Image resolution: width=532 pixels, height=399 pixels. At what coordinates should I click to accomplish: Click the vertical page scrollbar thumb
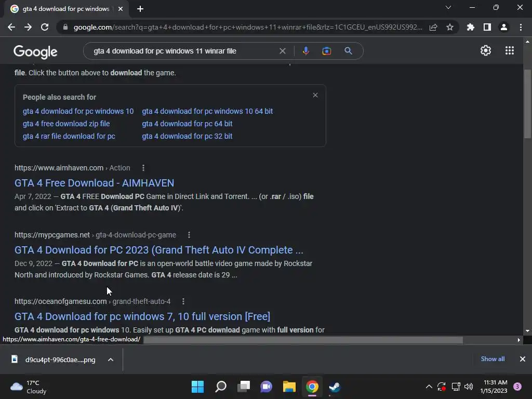tap(527, 104)
